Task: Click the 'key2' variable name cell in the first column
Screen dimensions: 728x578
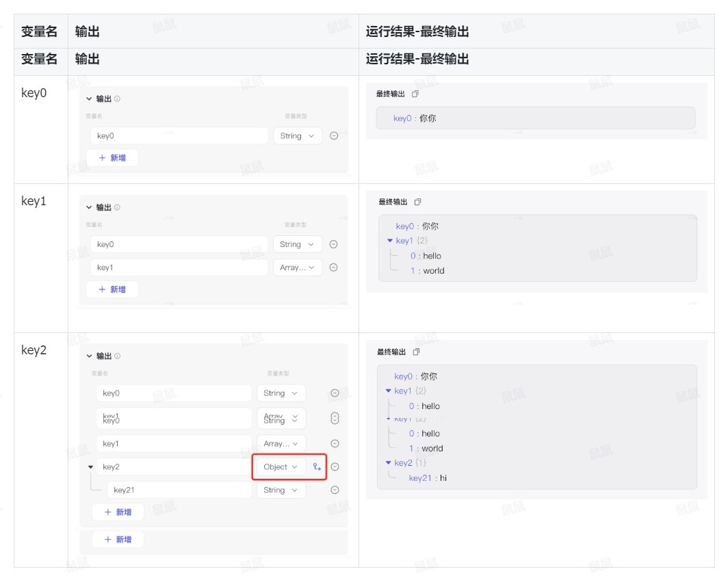Action: (x=34, y=350)
